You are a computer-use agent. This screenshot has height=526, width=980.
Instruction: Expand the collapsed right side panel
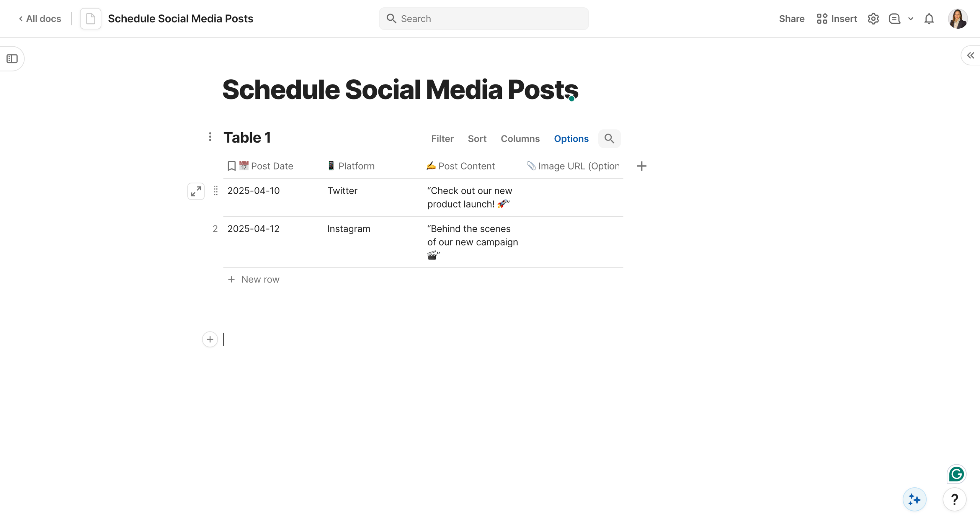click(x=970, y=56)
